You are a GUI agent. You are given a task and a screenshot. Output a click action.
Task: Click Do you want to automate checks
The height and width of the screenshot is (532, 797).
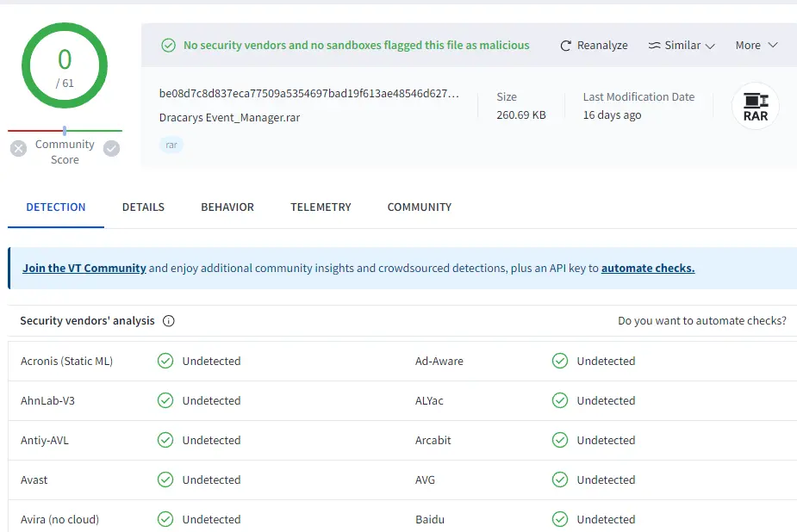coord(702,321)
